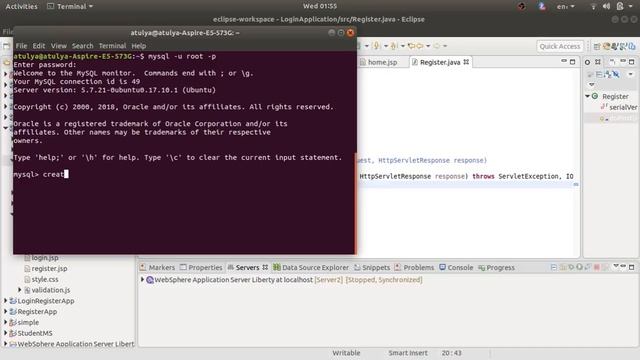Minimize the Servers bottom panel

(623, 267)
